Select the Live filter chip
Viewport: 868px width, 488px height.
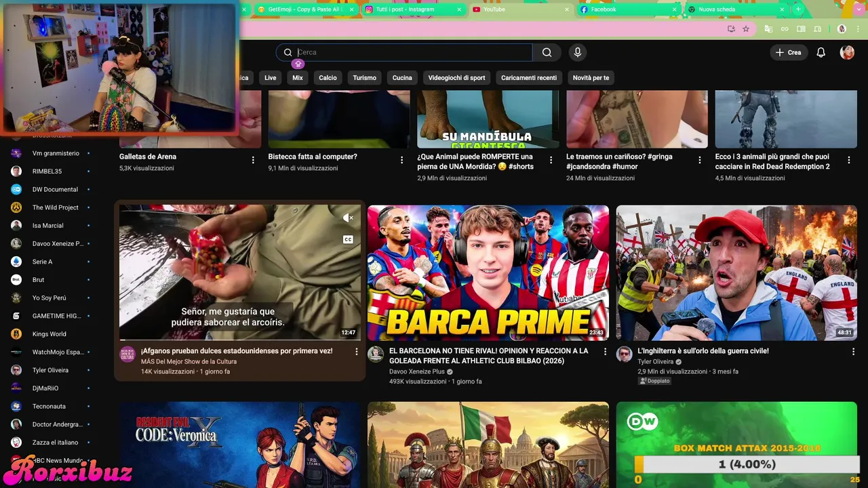pyautogui.click(x=270, y=78)
